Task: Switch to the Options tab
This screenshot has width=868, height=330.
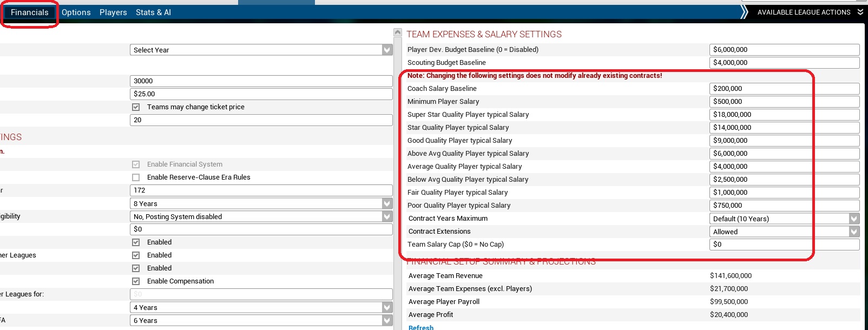Action: pyautogui.click(x=76, y=12)
